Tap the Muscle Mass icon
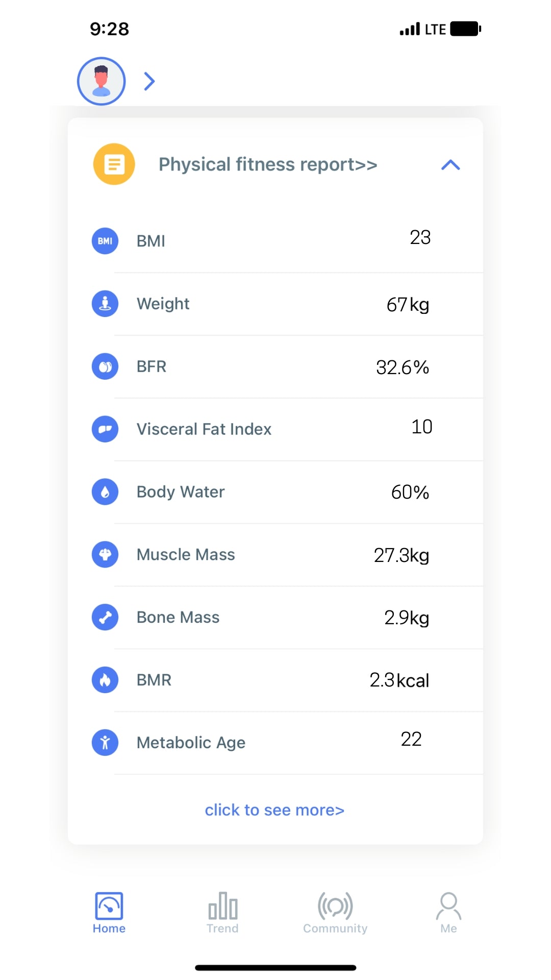The width and height of the screenshot is (551, 980). click(105, 554)
